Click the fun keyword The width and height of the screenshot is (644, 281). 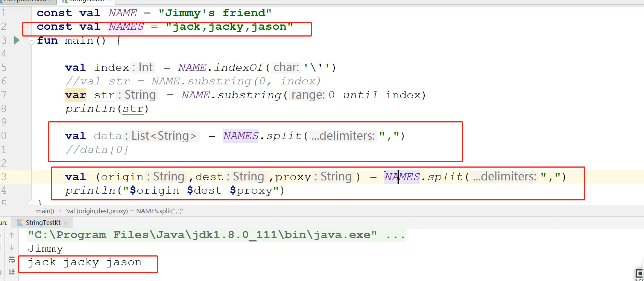click(47, 40)
